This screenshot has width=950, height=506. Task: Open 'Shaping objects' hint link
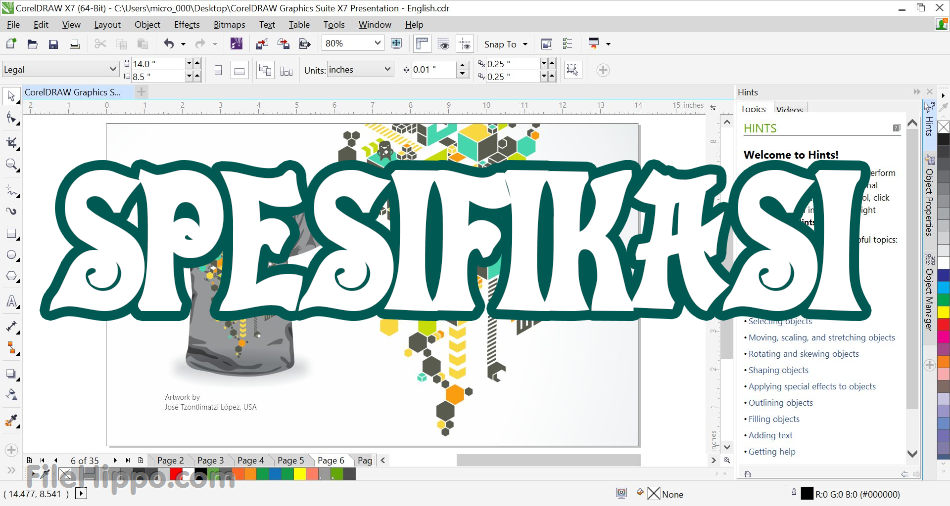pyautogui.click(x=778, y=370)
